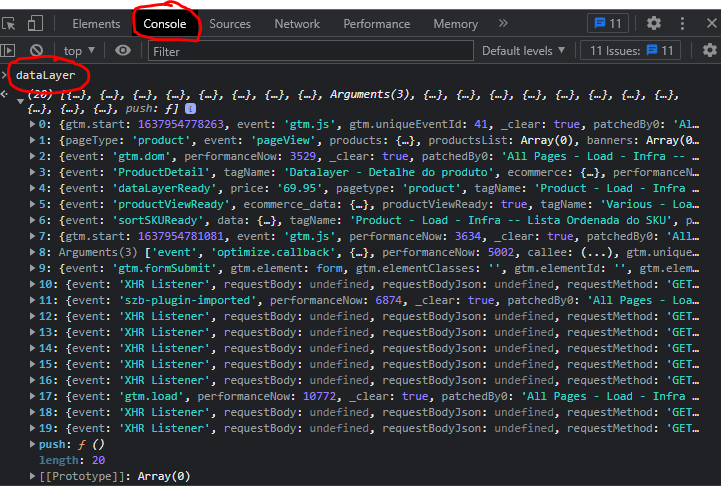Select the typed dataLayer command text
The height and width of the screenshot is (486, 721).
(46, 75)
